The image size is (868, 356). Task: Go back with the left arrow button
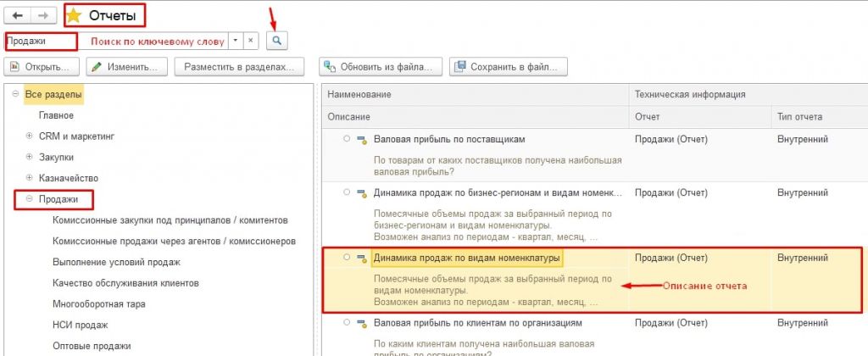[17, 15]
